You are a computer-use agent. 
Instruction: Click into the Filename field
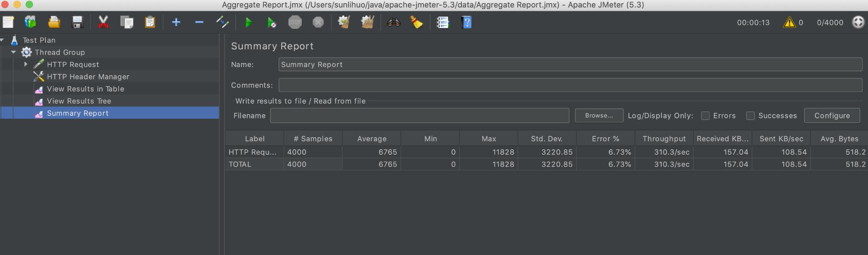pos(420,115)
